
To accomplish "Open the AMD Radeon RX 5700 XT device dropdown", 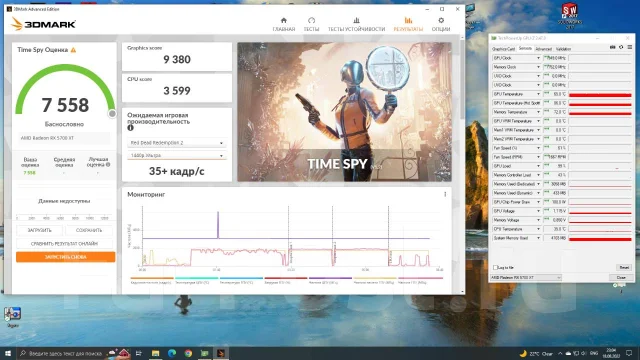I will [x=526, y=278].
